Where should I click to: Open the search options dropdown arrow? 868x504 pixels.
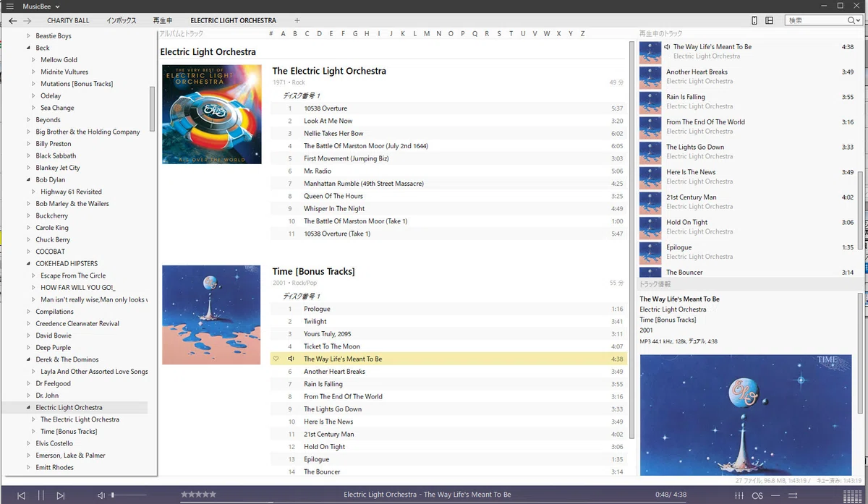coord(859,21)
